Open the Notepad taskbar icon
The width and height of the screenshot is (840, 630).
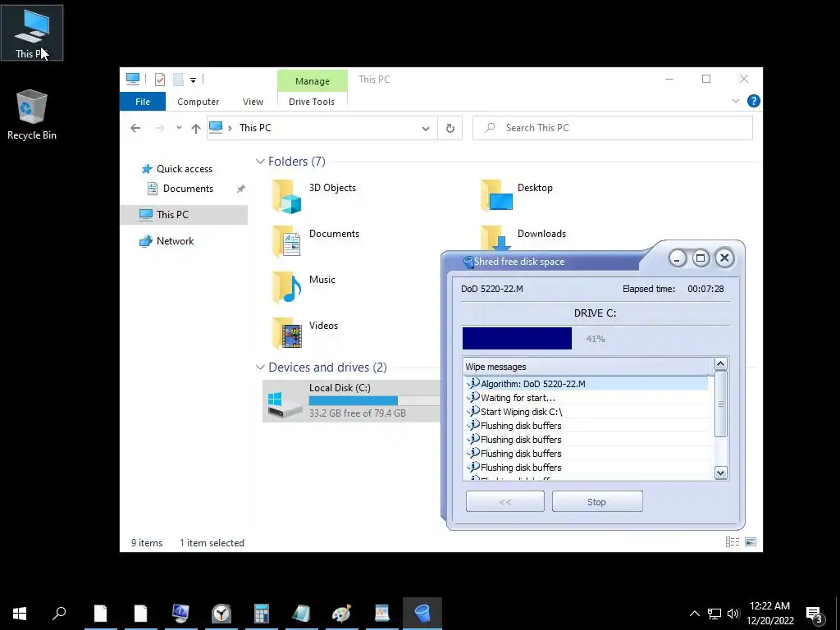(x=302, y=614)
